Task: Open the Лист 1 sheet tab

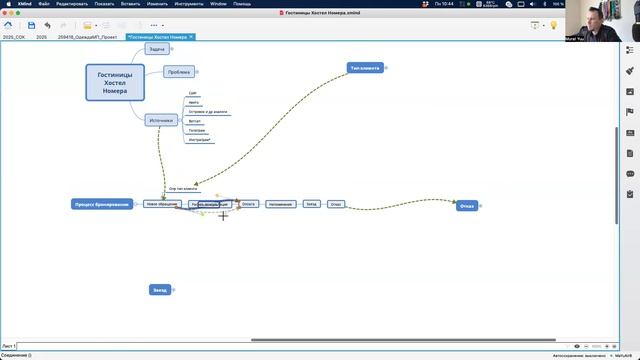Action: pyautogui.click(x=9, y=346)
